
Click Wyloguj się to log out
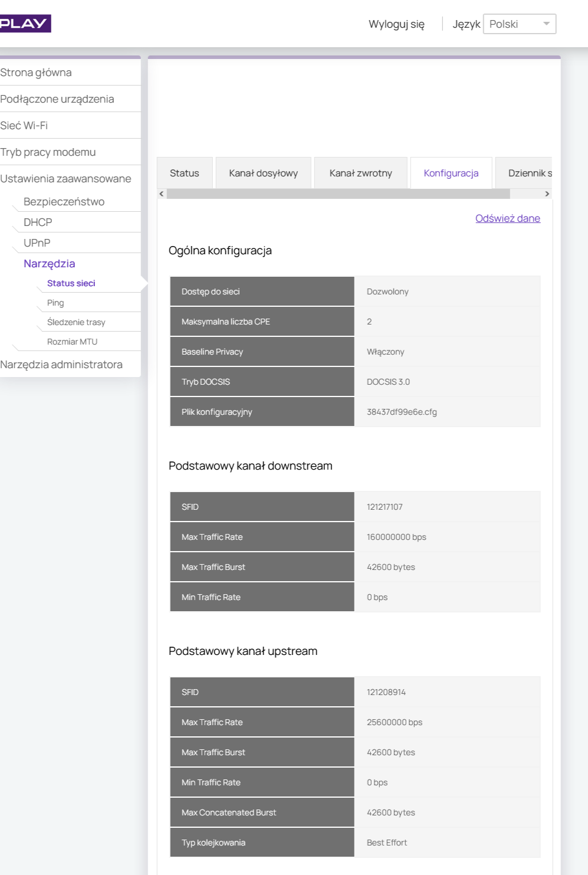pos(396,24)
